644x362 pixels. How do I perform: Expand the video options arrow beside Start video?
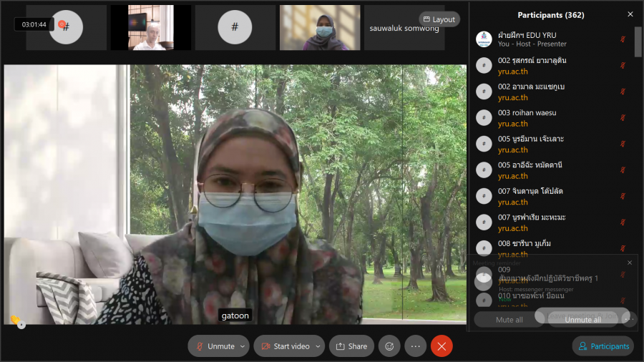click(318, 346)
